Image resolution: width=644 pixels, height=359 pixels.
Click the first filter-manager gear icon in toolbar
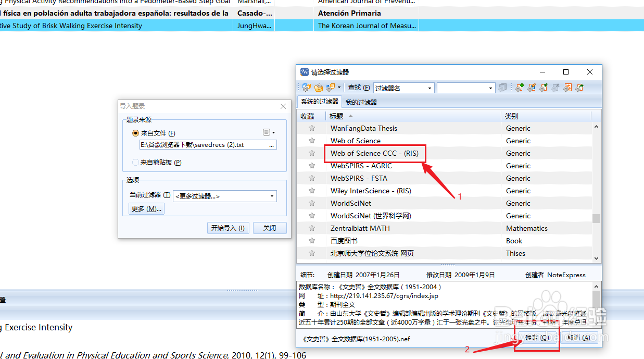306,88
